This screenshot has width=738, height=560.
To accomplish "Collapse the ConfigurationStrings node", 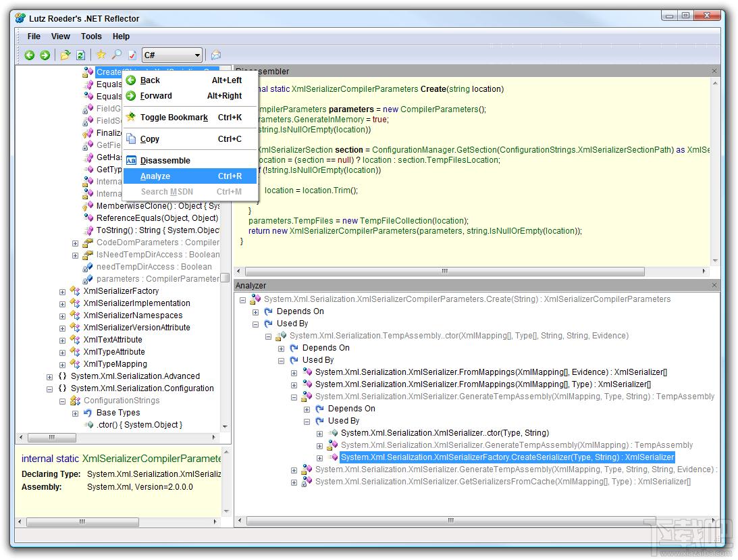I will [62, 402].
